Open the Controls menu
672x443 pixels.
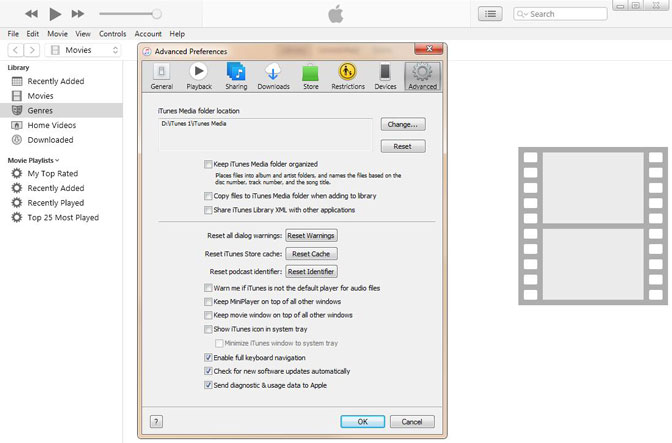click(112, 34)
